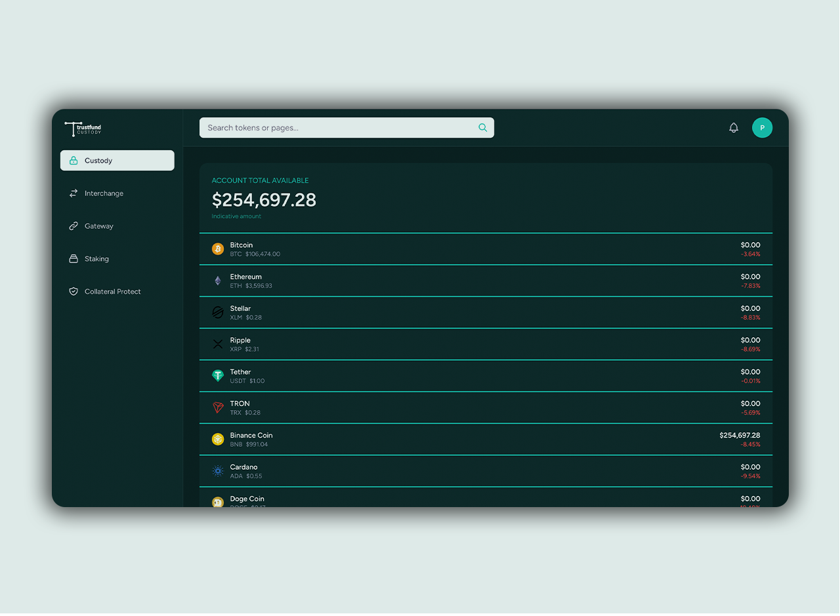Click the Binance Coin icon
Viewport: 840px width, 616px height.
pyautogui.click(x=218, y=440)
